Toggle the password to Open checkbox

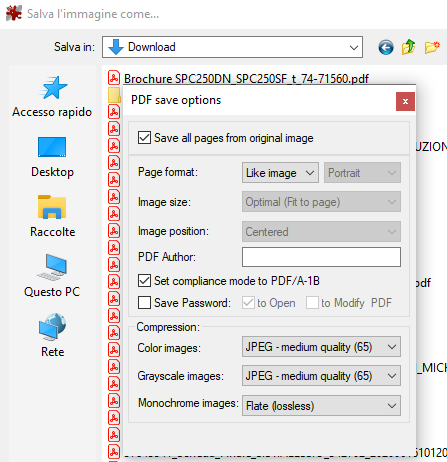[248, 303]
